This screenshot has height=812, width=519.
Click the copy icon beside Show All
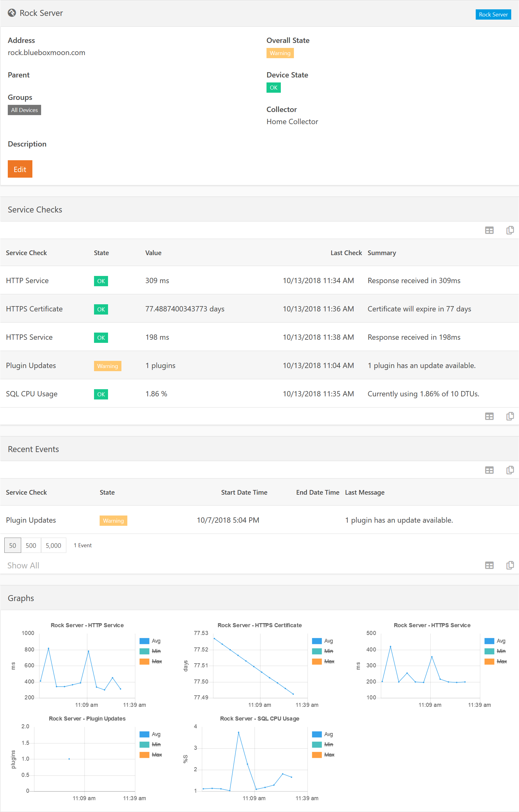tap(510, 565)
